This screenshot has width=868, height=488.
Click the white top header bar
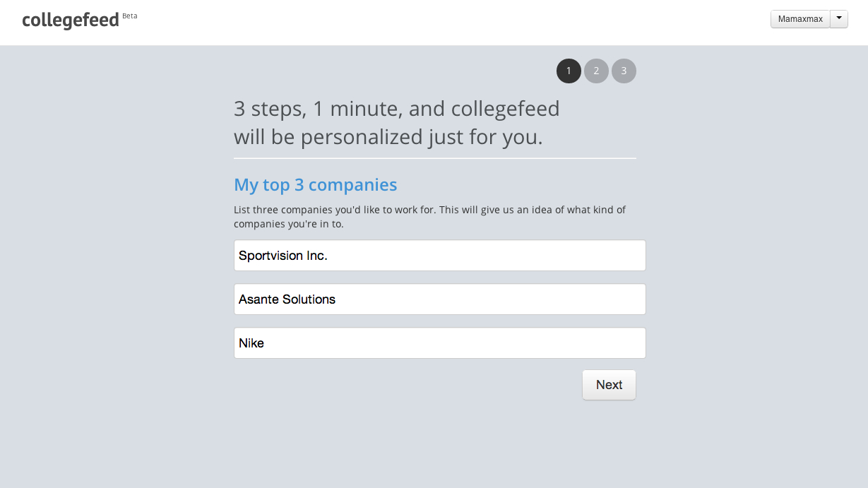(x=434, y=23)
